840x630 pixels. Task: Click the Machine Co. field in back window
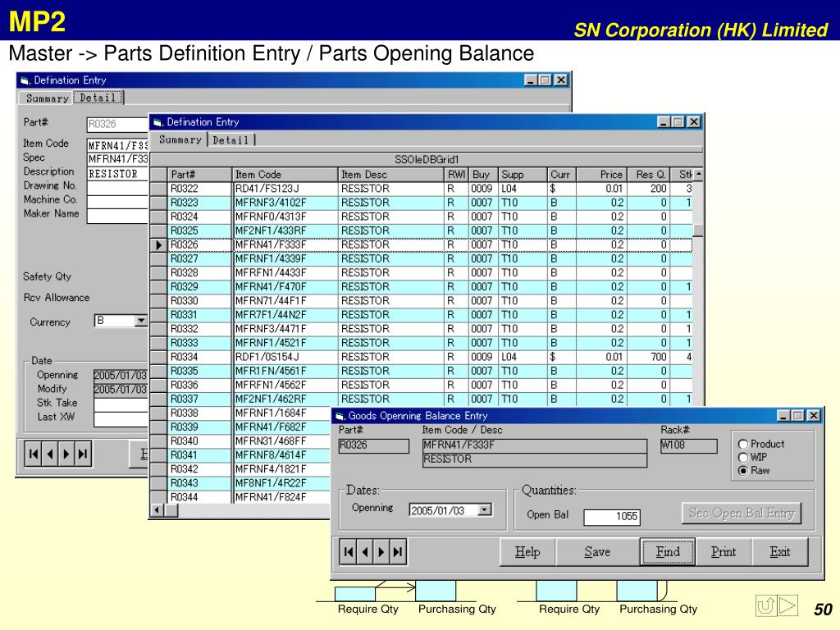point(117,202)
